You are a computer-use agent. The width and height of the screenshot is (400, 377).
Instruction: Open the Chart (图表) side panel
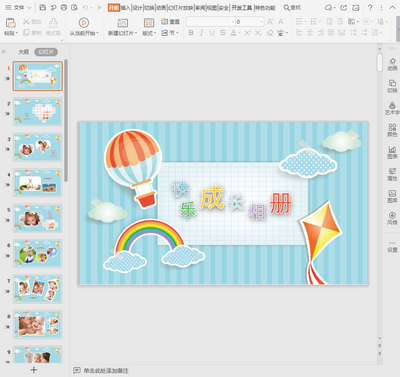point(392,152)
